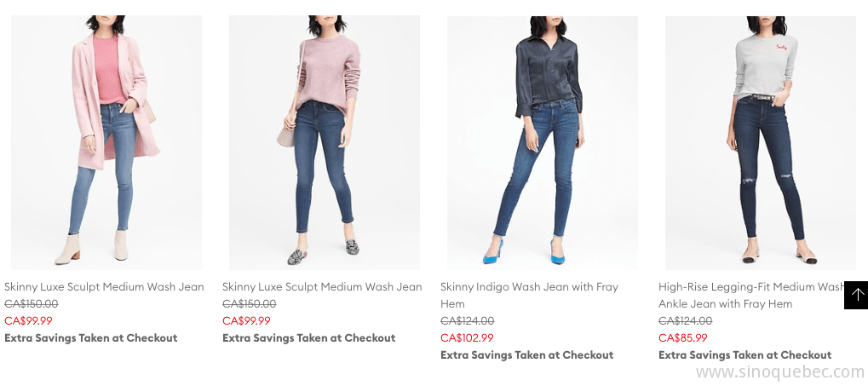
Task: Click the CA$85.99 sale price
Action: (x=682, y=337)
